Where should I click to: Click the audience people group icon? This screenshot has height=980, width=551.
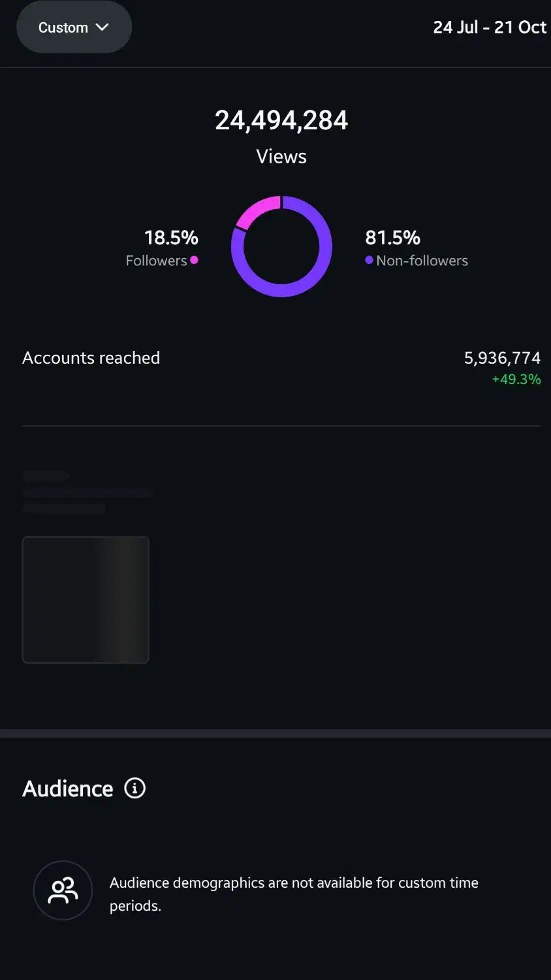(63, 890)
